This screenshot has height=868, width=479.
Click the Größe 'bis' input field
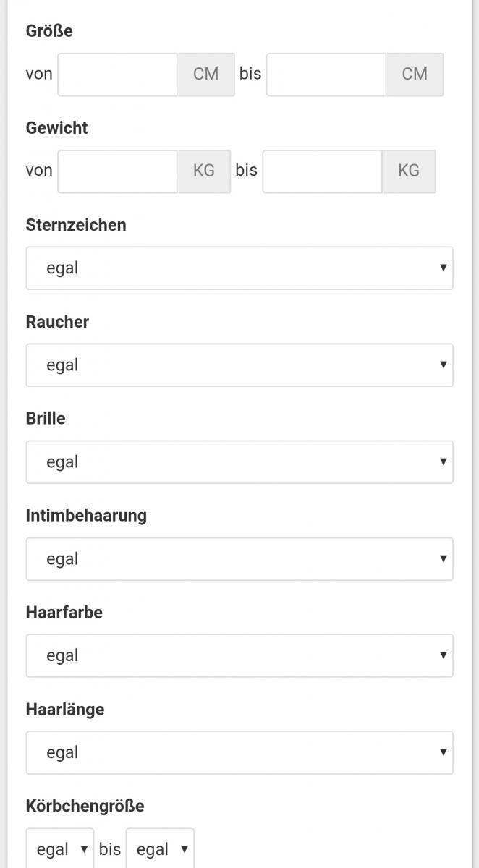(x=326, y=75)
